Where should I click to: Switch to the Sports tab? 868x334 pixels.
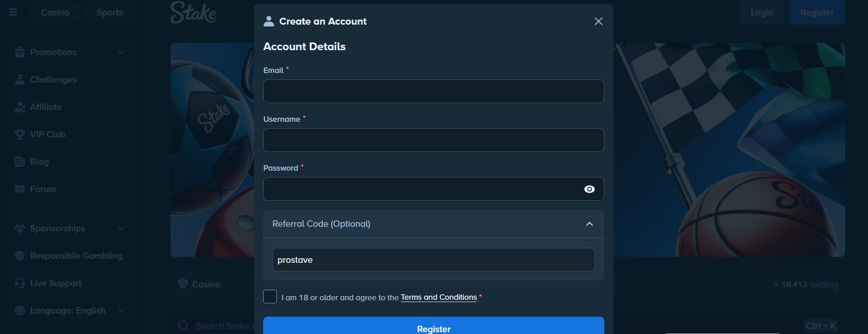click(x=109, y=12)
